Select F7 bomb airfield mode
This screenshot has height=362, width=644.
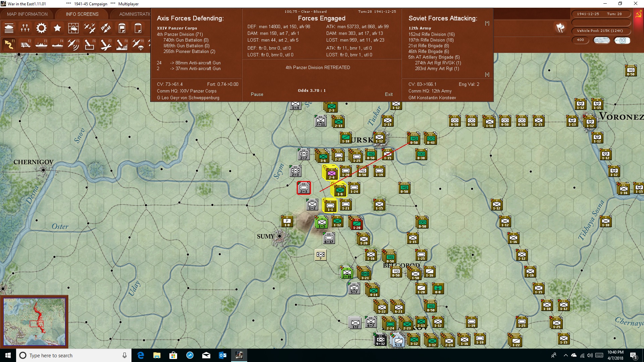click(x=106, y=44)
